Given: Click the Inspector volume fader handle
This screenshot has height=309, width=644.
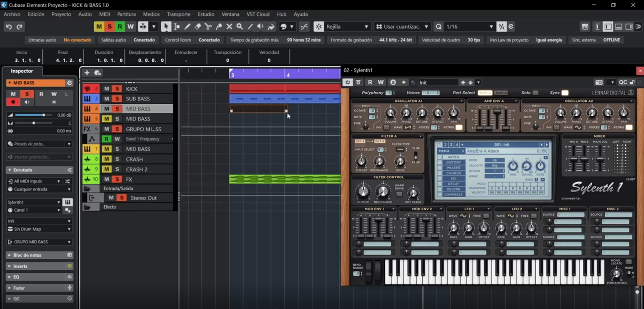Looking at the screenshot, I should (43, 115).
